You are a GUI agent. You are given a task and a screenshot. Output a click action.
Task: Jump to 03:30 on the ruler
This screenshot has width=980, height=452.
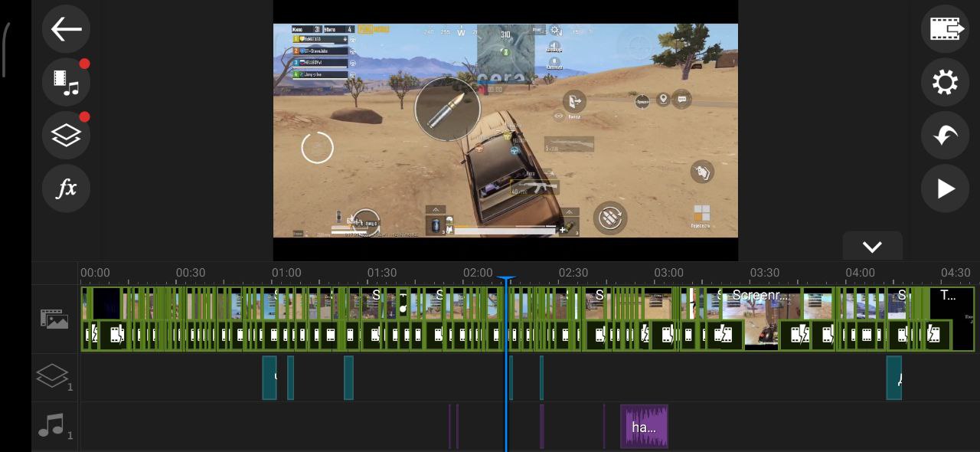(x=765, y=273)
